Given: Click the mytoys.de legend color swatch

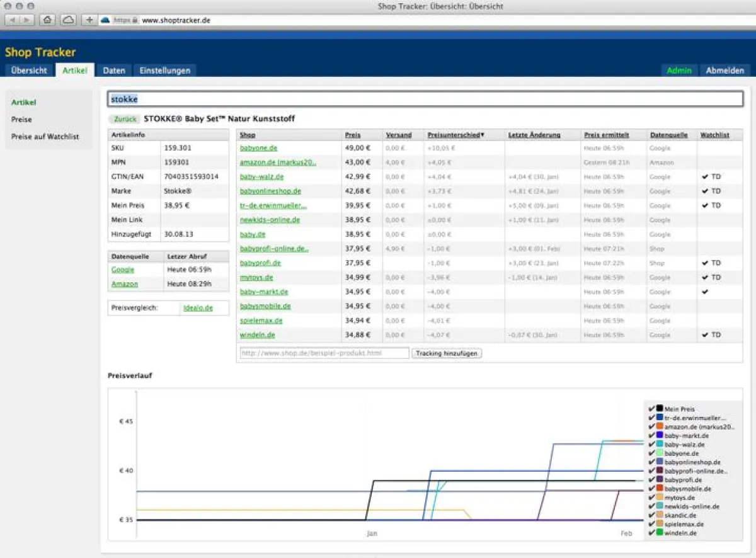Looking at the screenshot, I should coord(660,498).
